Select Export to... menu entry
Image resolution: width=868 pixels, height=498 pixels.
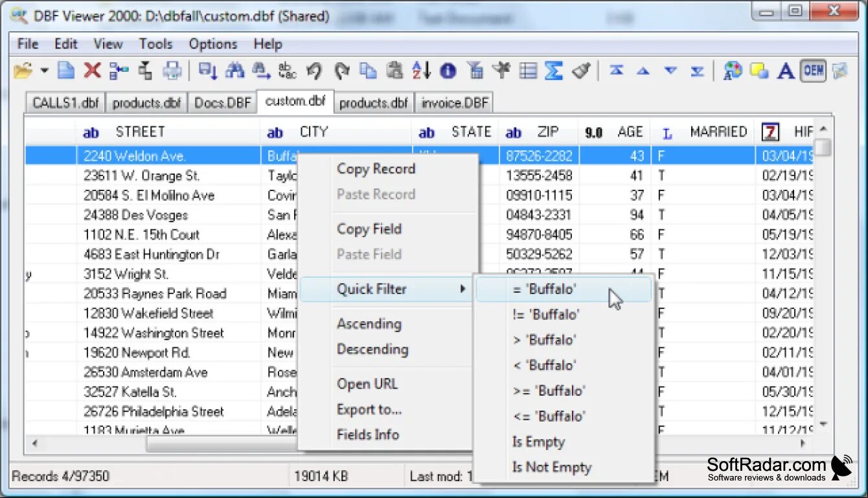click(x=369, y=409)
